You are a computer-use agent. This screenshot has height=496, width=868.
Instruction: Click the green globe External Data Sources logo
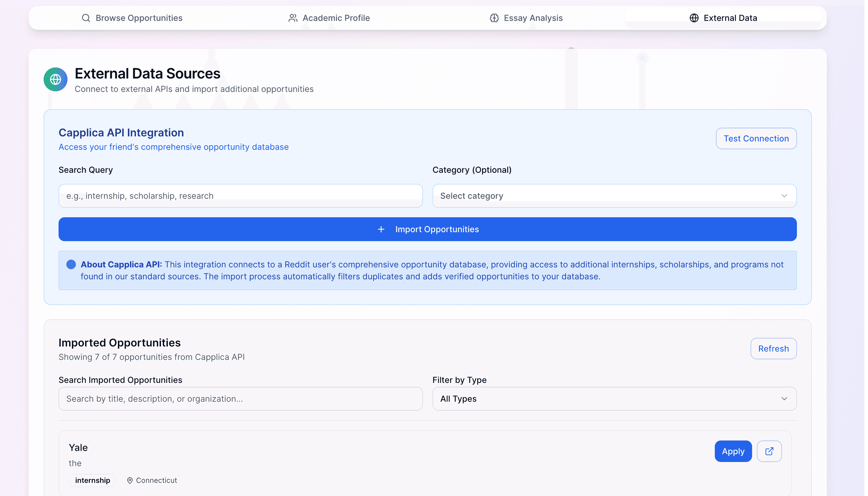pyautogui.click(x=56, y=79)
